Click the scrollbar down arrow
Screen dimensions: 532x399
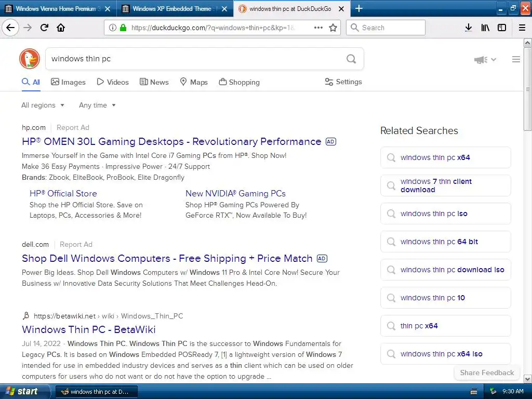[x=527, y=379]
